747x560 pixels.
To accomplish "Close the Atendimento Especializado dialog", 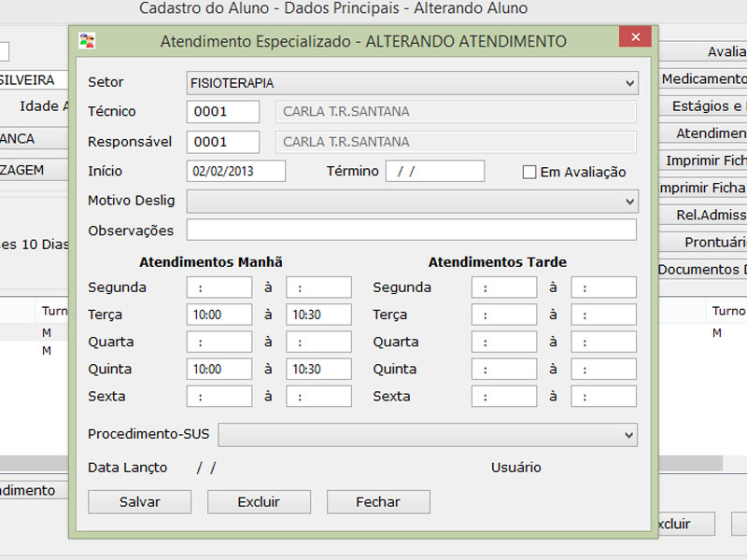I will coord(635,38).
